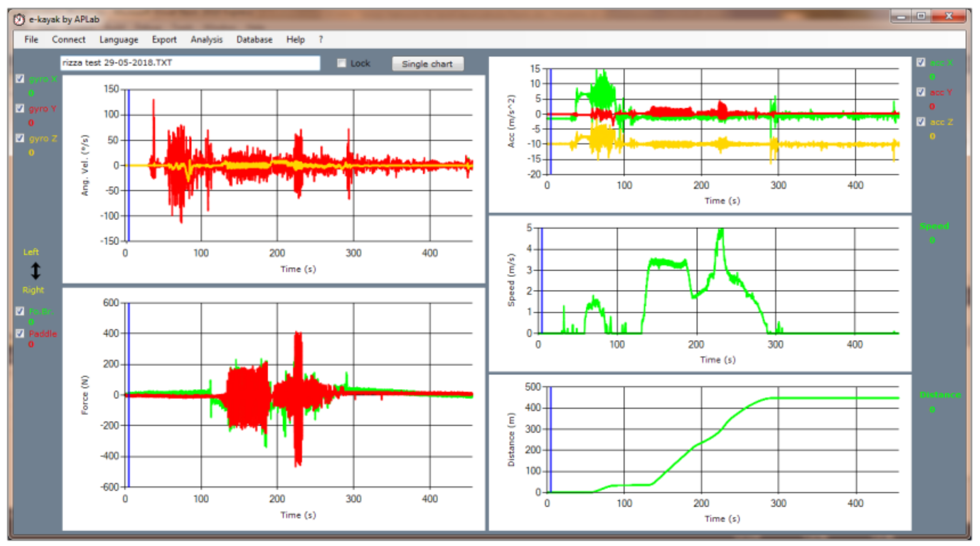Expand the Export menu
This screenshot has width=980, height=546.
(164, 39)
